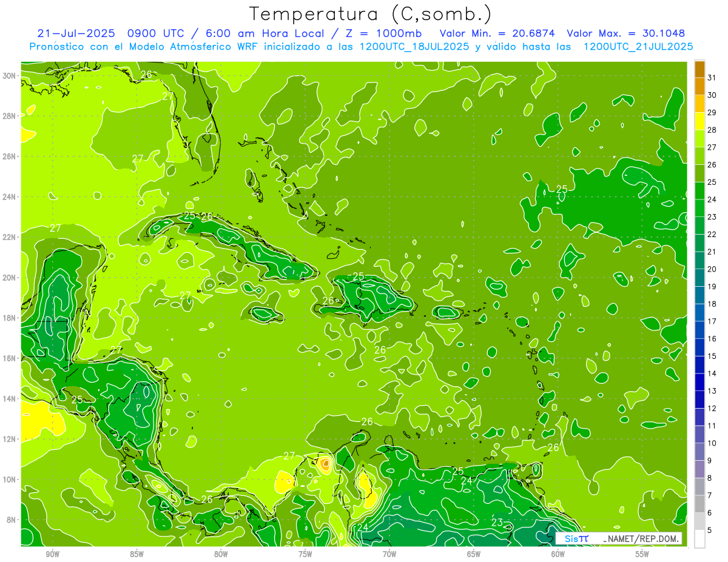This screenshot has width=728, height=562.
Task: Click the 14N latitude axis label
Action: click(9, 399)
